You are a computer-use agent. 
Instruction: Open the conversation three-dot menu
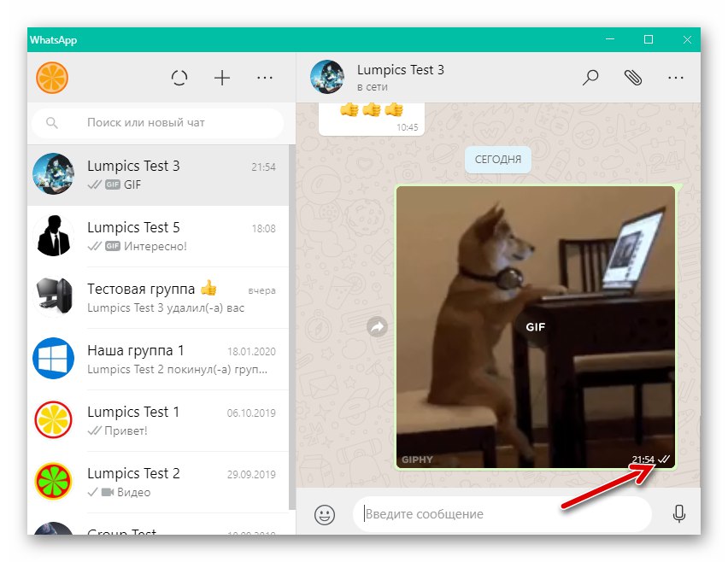pos(676,77)
